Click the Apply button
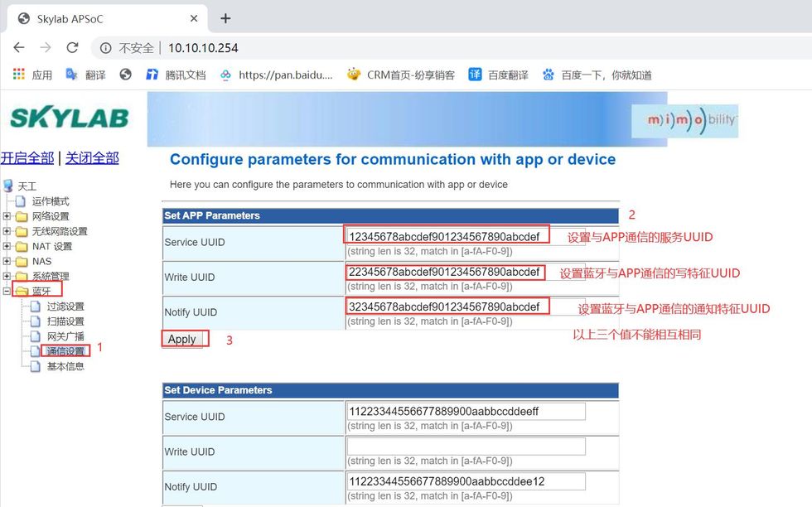This screenshot has height=507, width=812. (x=183, y=339)
